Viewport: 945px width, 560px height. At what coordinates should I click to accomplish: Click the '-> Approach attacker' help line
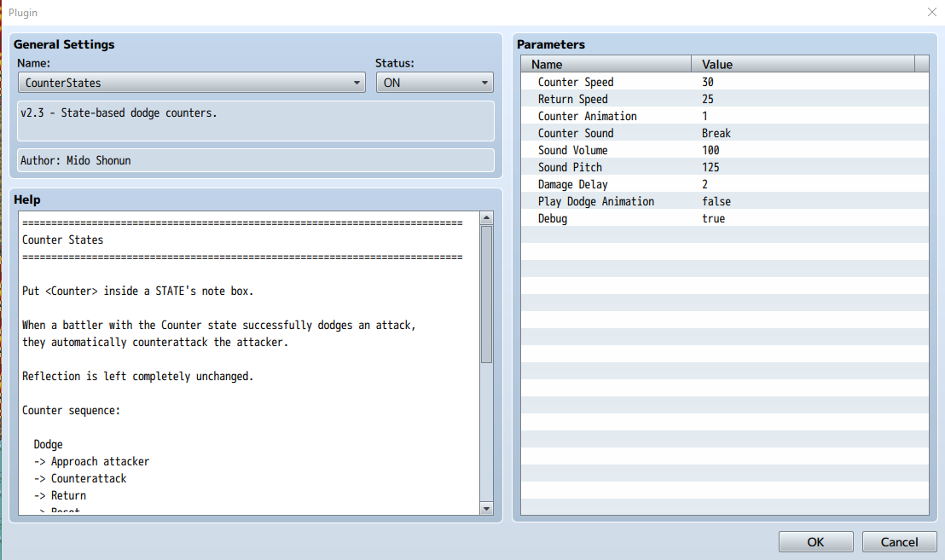pyautogui.click(x=91, y=461)
